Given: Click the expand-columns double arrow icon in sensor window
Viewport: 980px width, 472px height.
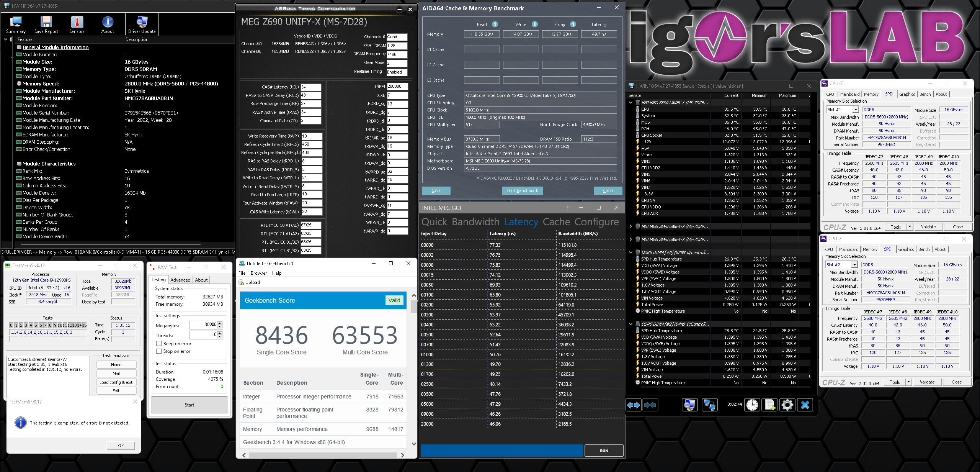Looking at the screenshot, I should point(634,405).
